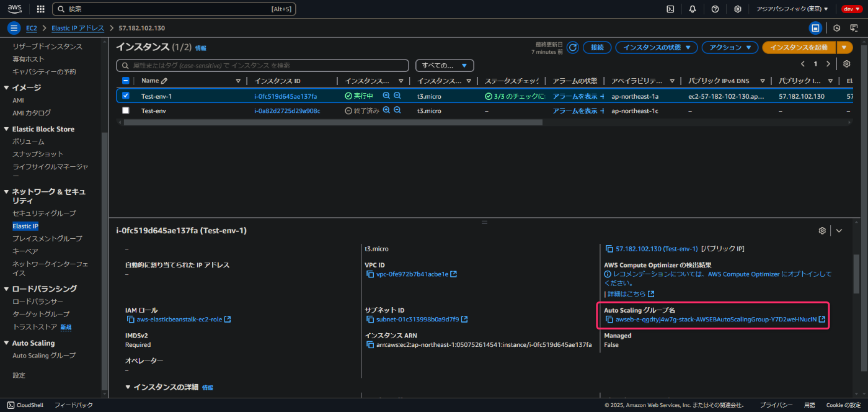
Task: Open detail panel settings gear
Action: [822, 230]
